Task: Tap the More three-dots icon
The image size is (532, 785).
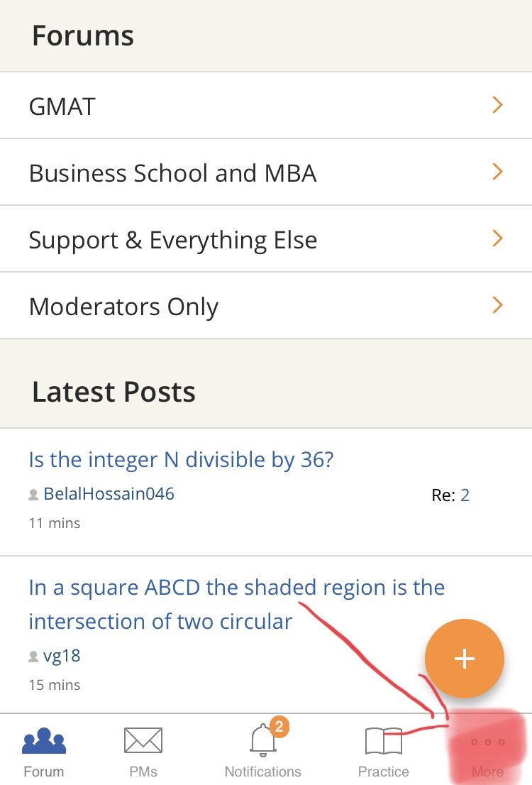Action: pyautogui.click(x=488, y=742)
